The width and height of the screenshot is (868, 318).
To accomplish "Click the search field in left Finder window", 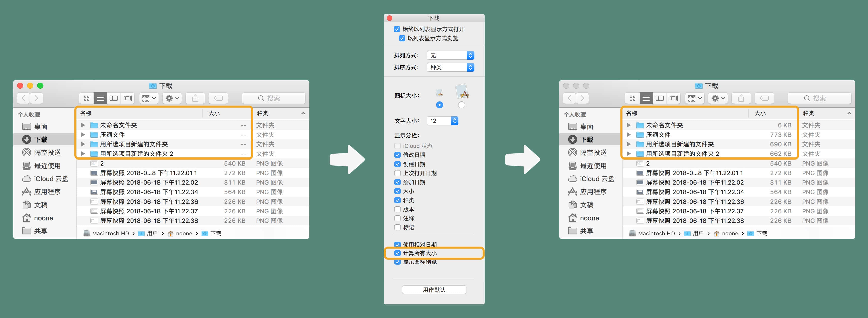I will click(274, 98).
